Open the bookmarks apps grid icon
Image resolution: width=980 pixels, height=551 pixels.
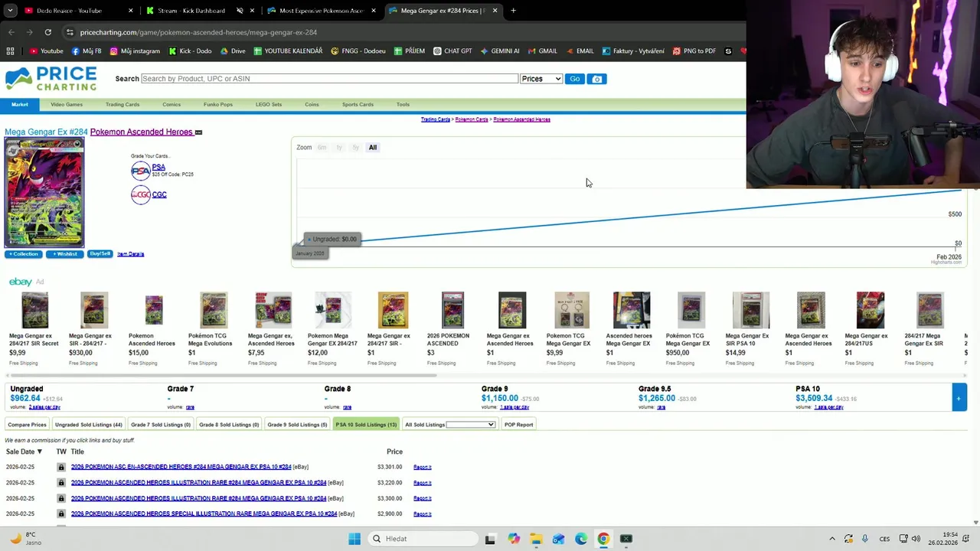point(10,51)
